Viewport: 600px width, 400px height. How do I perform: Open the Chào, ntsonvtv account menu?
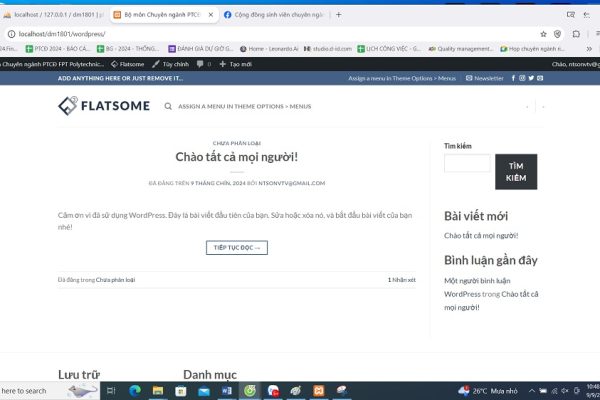click(x=576, y=64)
